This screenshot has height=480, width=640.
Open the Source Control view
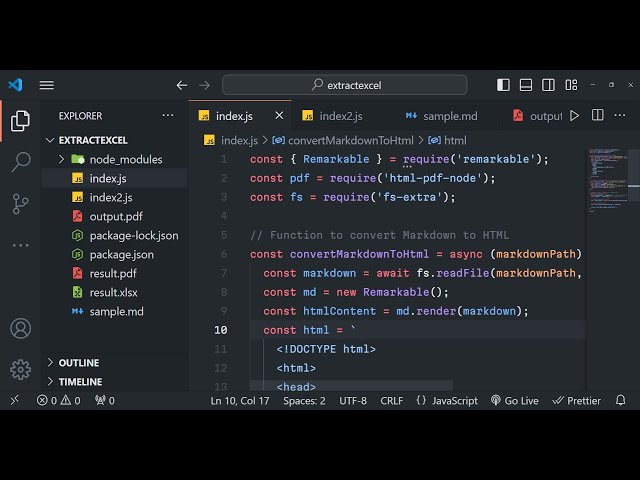pyautogui.click(x=20, y=203)
